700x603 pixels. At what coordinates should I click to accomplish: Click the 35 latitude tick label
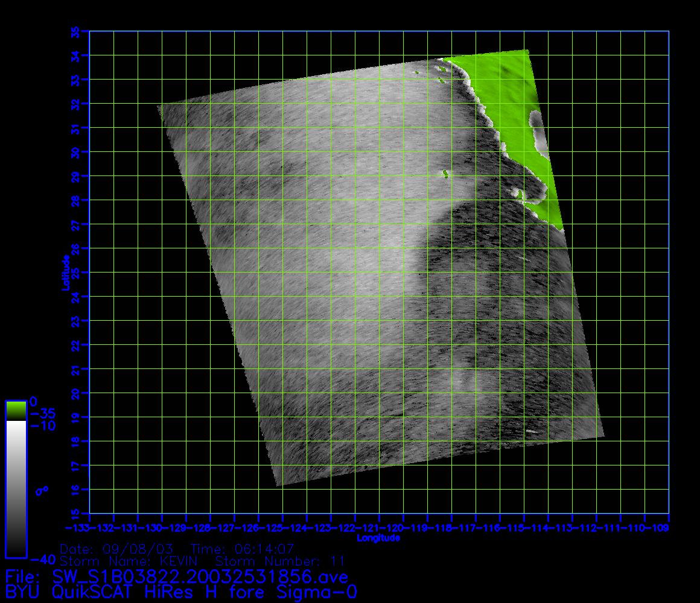(x=75, y=31)
